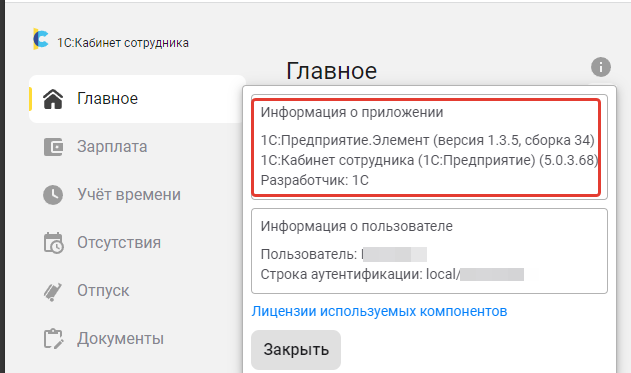This screenshot has height=373, width=631.
Task: Click the calendar icon beside Отсутствия
Action: point(53,243)
